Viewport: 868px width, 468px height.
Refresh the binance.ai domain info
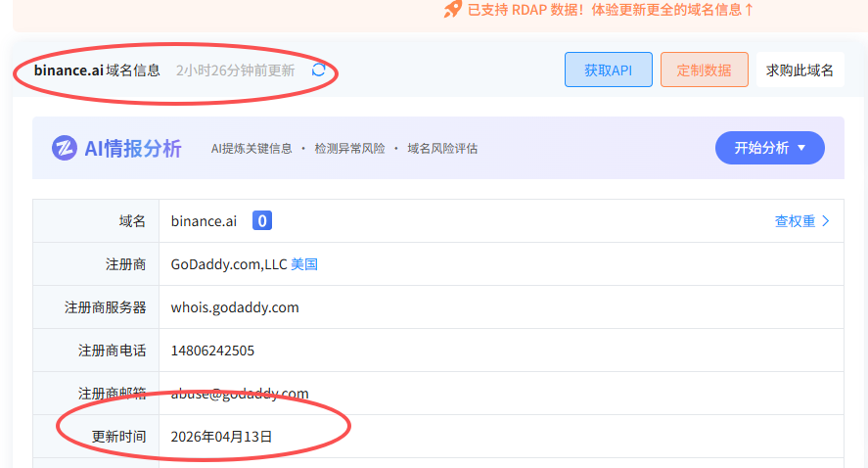coord(318,70)
